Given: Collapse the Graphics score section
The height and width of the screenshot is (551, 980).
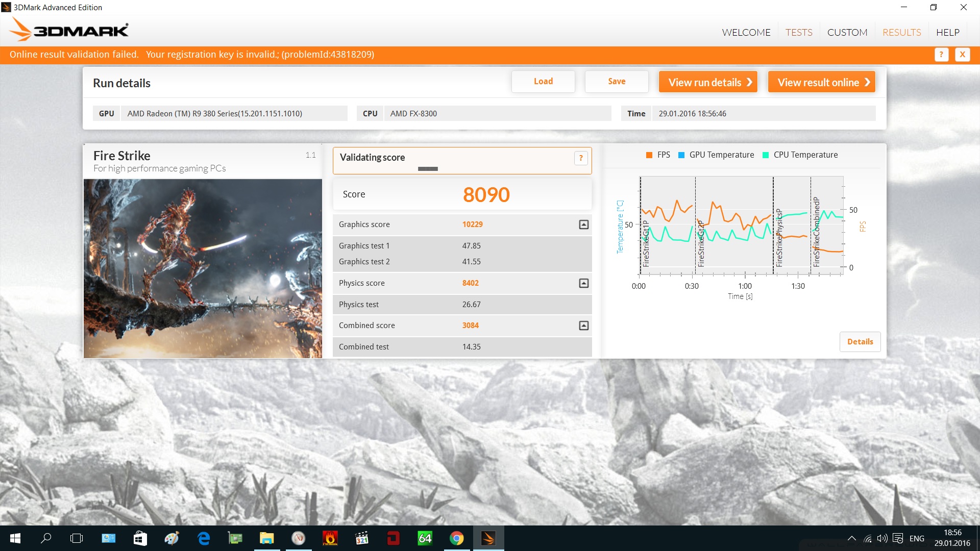Looking at the screenshot, I should (583, 224).
